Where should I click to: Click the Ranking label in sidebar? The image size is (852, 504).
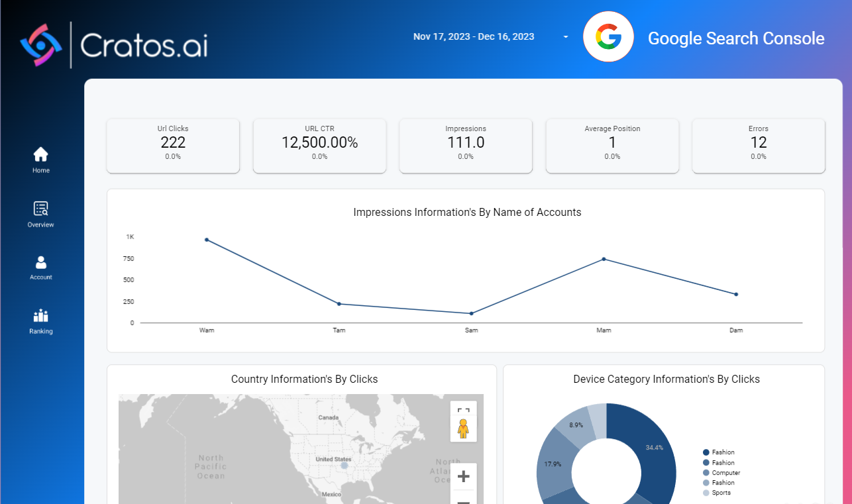click(41, 331)
